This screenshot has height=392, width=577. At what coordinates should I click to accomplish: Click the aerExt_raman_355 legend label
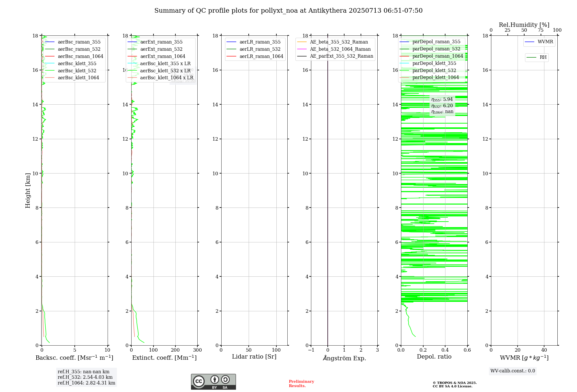point(161,42)
